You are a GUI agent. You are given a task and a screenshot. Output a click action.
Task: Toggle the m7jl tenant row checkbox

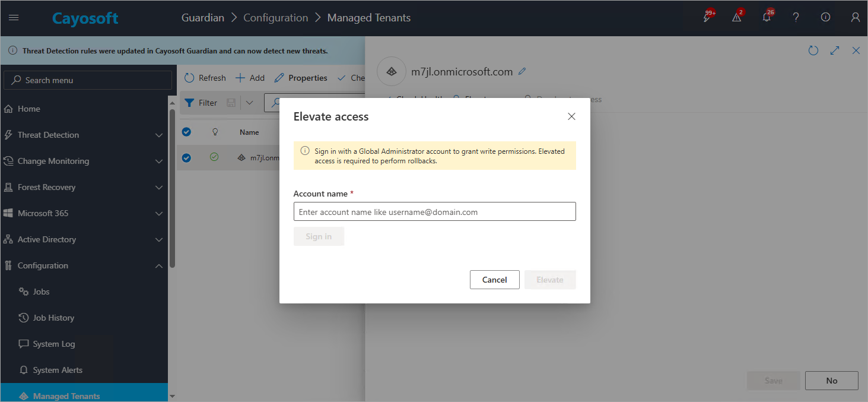pos(186,157)
